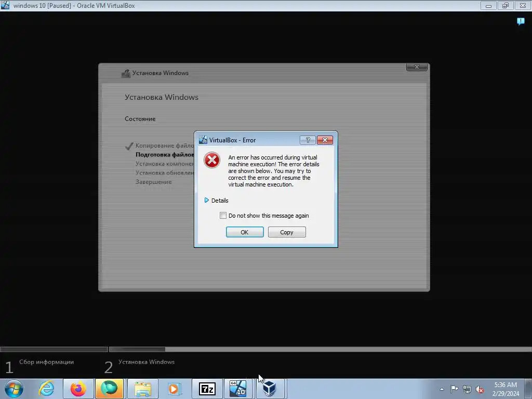Close the Установка Windows setup window
The height and width of the screenshot is (399, 532).
417,67
